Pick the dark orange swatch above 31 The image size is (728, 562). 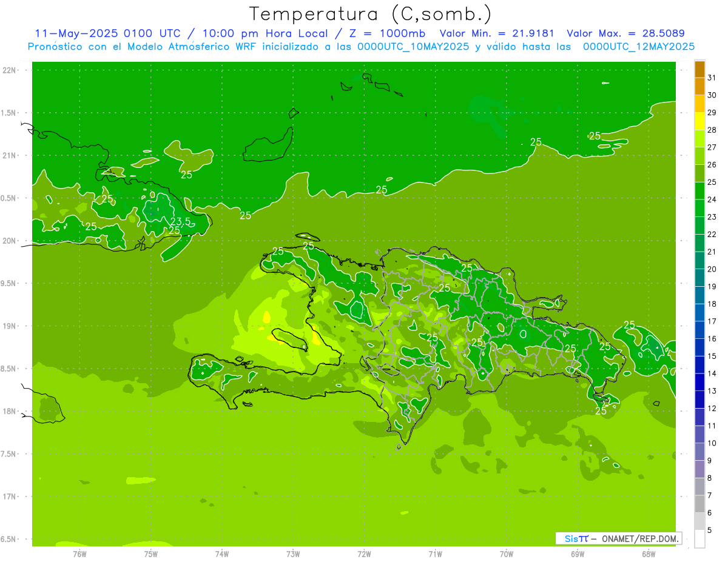(x=699, y=69)
